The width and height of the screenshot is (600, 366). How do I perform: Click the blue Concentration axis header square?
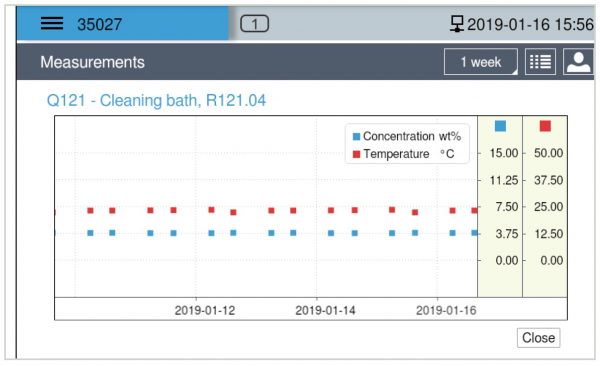[x=500, y=126]
